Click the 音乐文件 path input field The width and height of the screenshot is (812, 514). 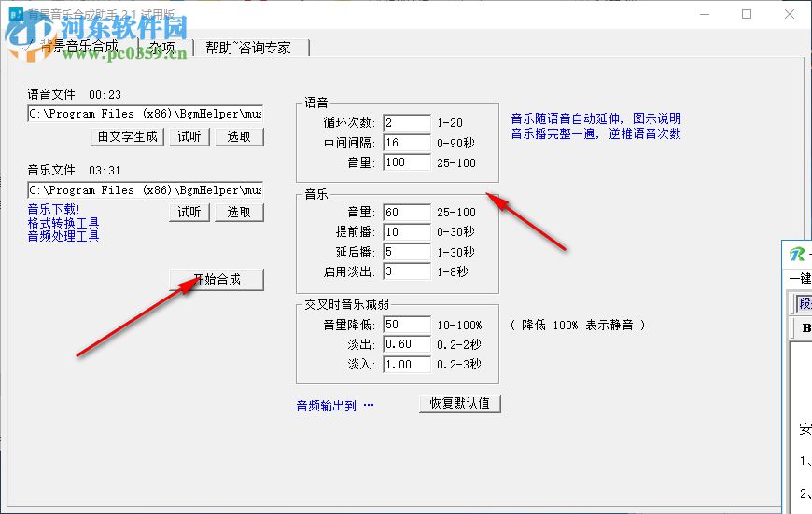pyautogui.click(x=146, y=190)
